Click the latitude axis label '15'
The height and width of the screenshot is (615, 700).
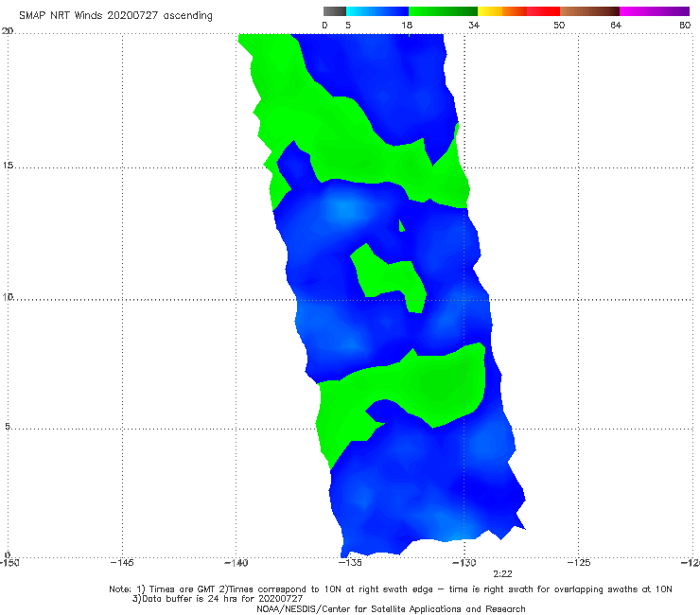click(x=8, y=166)
